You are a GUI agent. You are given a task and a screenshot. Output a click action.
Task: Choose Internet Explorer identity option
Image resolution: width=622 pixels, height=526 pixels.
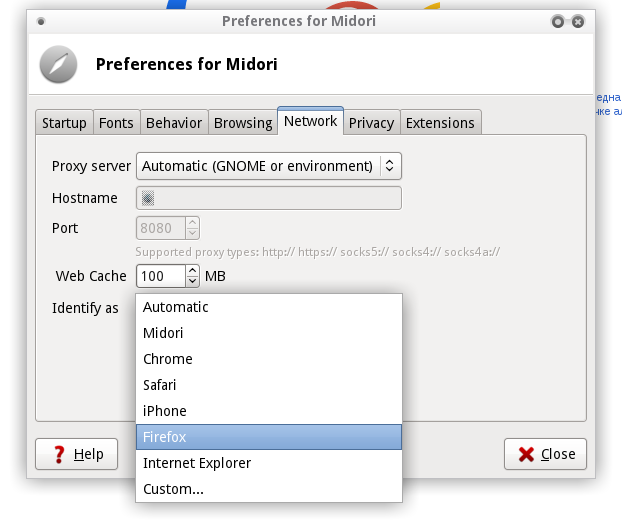click(268, 463)
